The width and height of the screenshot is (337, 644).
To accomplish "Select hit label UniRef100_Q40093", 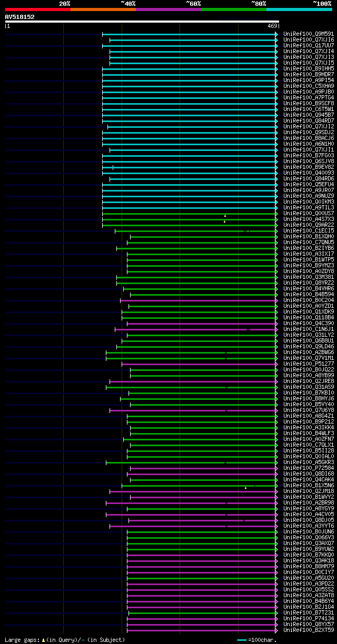I will pos(309,173).
